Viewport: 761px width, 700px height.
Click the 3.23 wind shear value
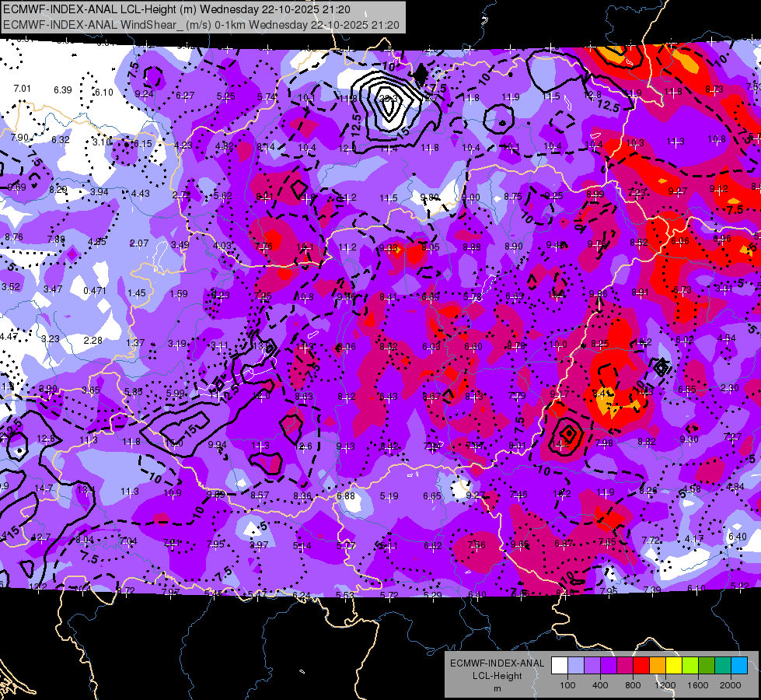point(51,338)
